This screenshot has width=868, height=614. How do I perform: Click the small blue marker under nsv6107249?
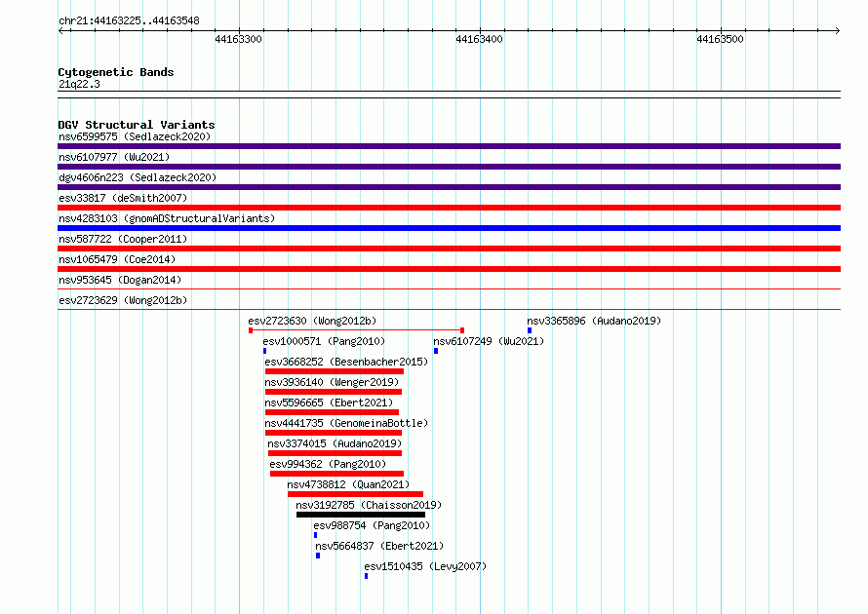click(x=436, y=351)
